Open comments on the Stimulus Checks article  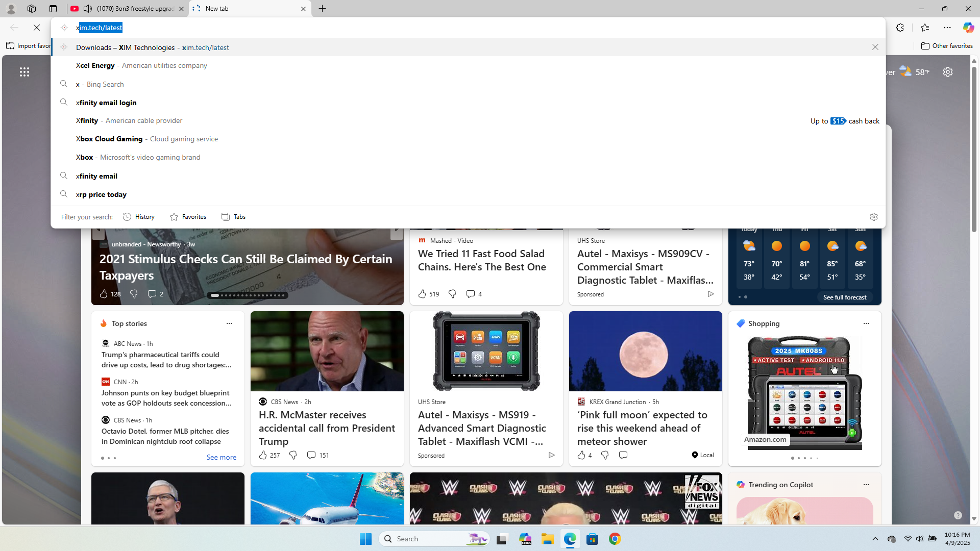pyautogui.click(x=155, y=294)
